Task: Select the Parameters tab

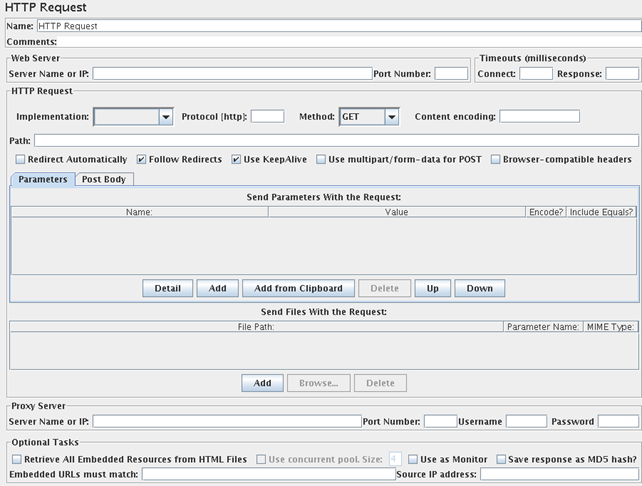Action: coord(42,179)
